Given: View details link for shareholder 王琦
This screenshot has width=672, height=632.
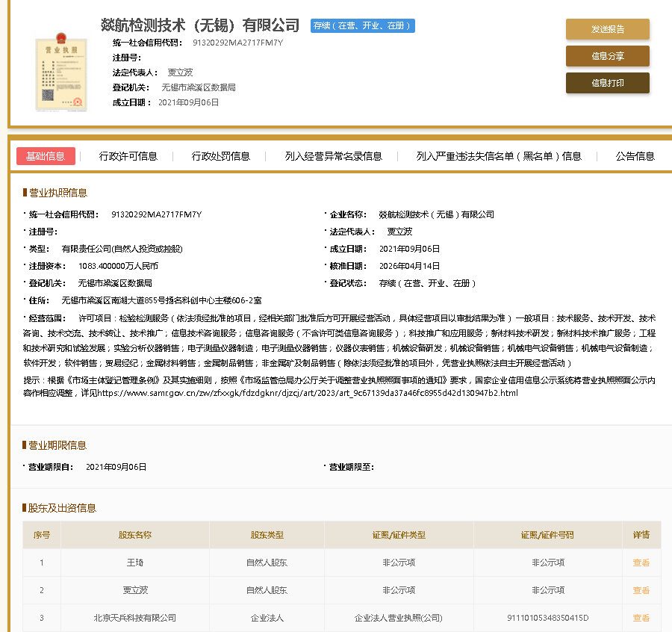Looking at the screenshot, I should (x=641, y=563).
